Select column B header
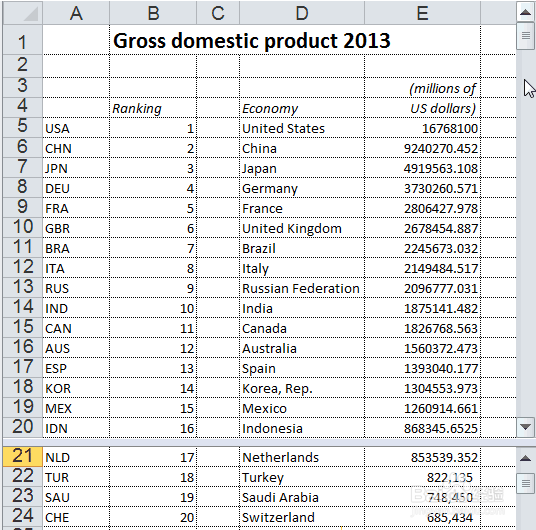The height and width of the screenshot is (530, 536). point(153,13)
